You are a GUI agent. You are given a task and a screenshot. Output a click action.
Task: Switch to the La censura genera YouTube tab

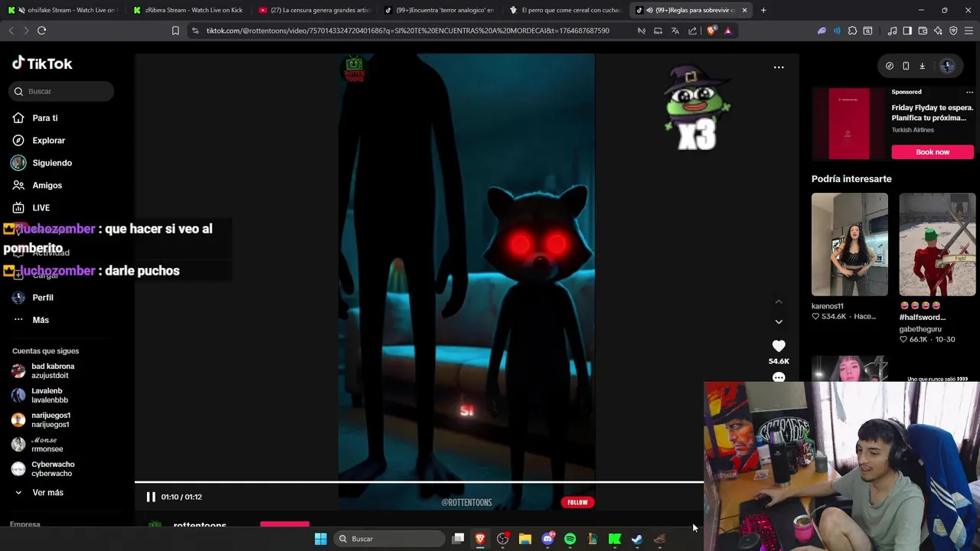(x=313, y=10)
